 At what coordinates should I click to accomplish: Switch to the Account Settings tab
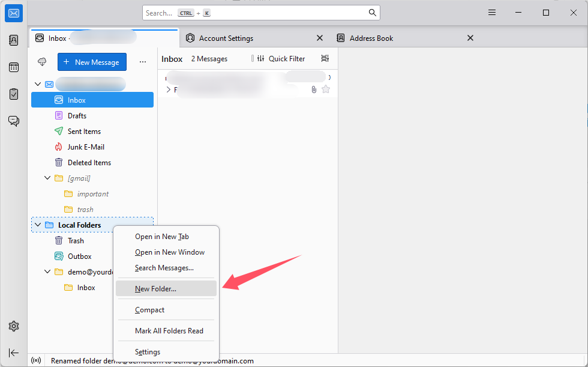point(226,38)
